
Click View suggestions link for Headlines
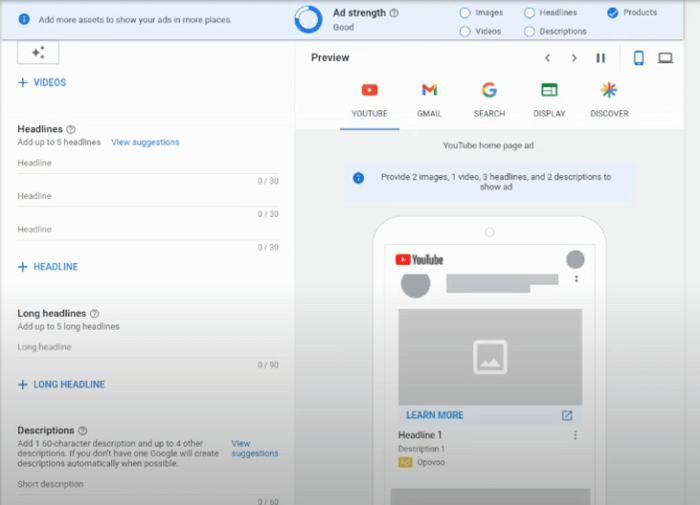(x=145, y=142)
